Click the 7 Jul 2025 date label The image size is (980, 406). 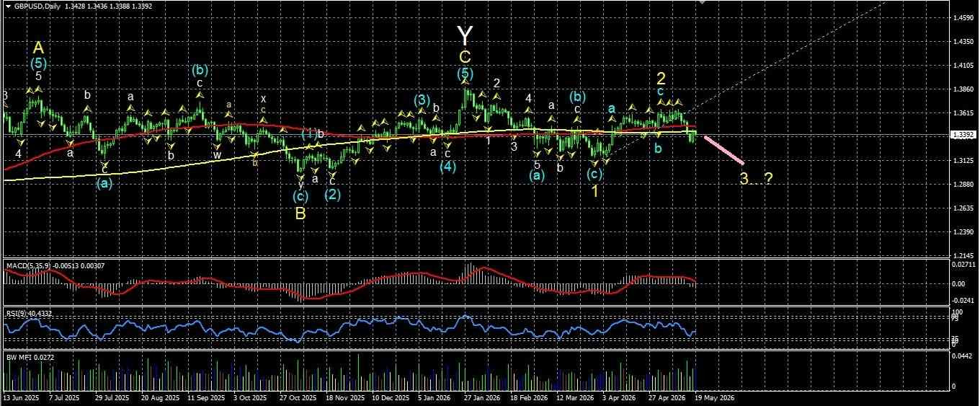(x=66, y=397)
